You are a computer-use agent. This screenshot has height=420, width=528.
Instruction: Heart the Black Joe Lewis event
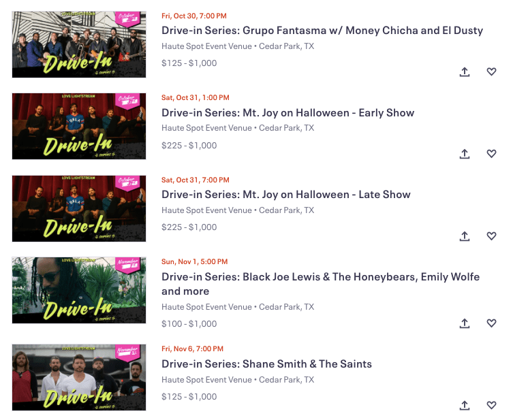tap(491, 323)
